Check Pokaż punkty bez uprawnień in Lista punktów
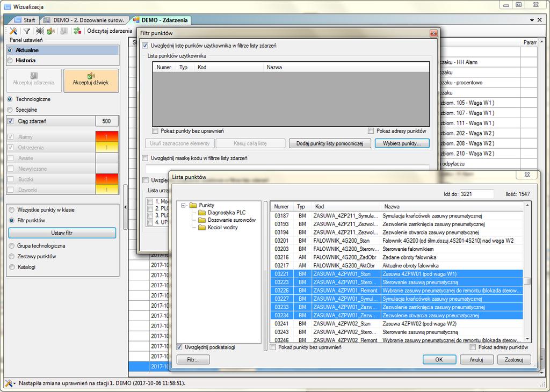 tap(272, 347)
